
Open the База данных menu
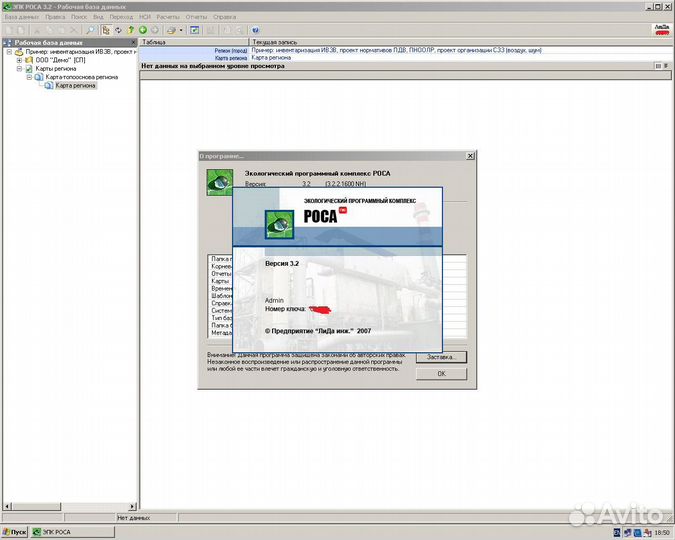23,17
